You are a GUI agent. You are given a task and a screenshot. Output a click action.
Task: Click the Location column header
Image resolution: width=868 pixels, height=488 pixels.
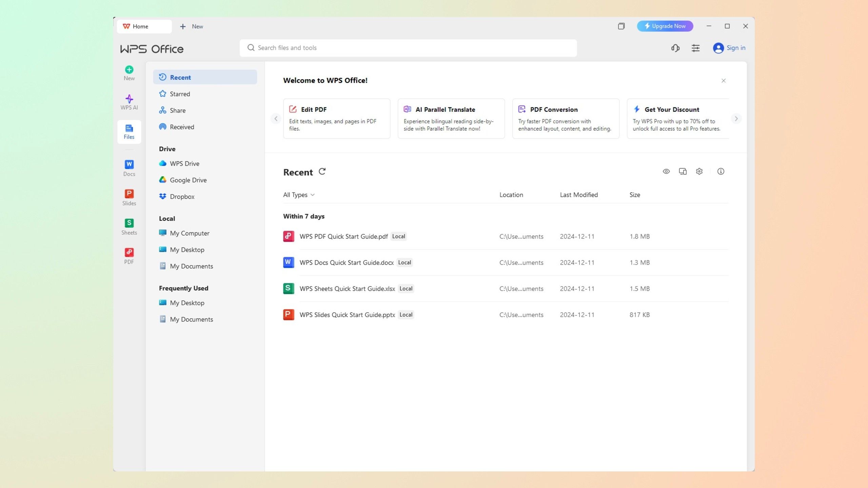point(511,195)
